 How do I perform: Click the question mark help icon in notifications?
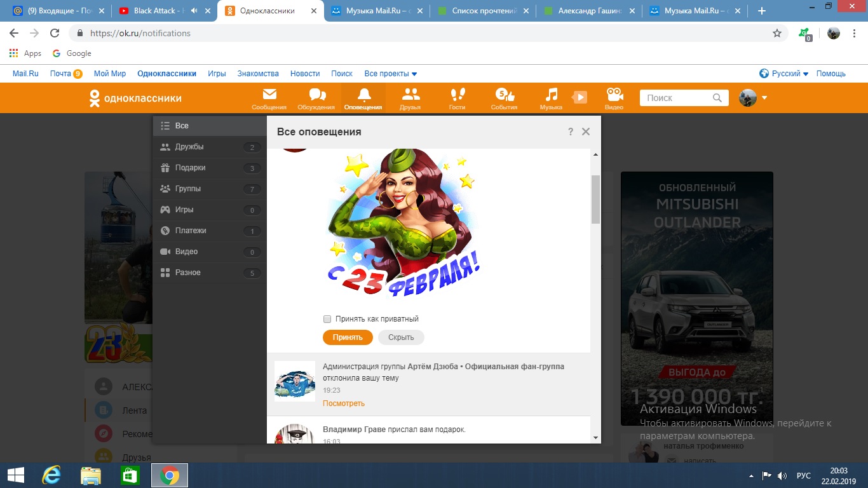coord(571,132)
